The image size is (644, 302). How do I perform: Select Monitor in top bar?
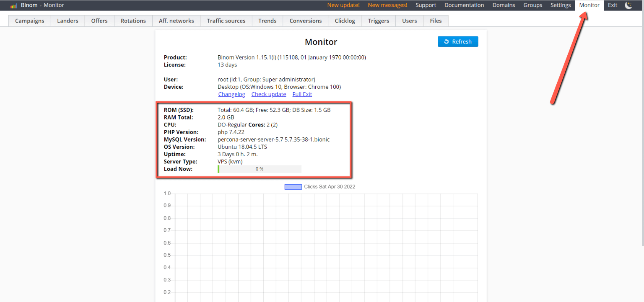tap(589, 5)
